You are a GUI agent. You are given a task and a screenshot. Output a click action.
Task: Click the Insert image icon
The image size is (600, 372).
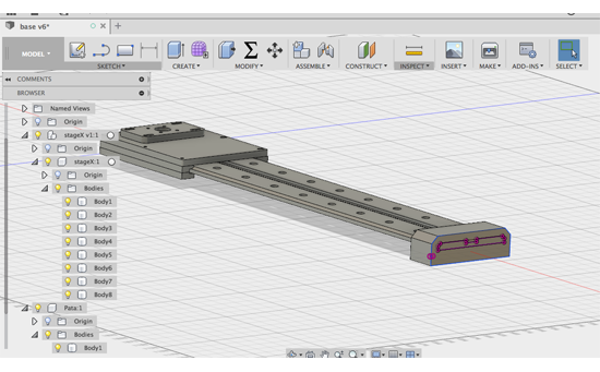(454, 50)
